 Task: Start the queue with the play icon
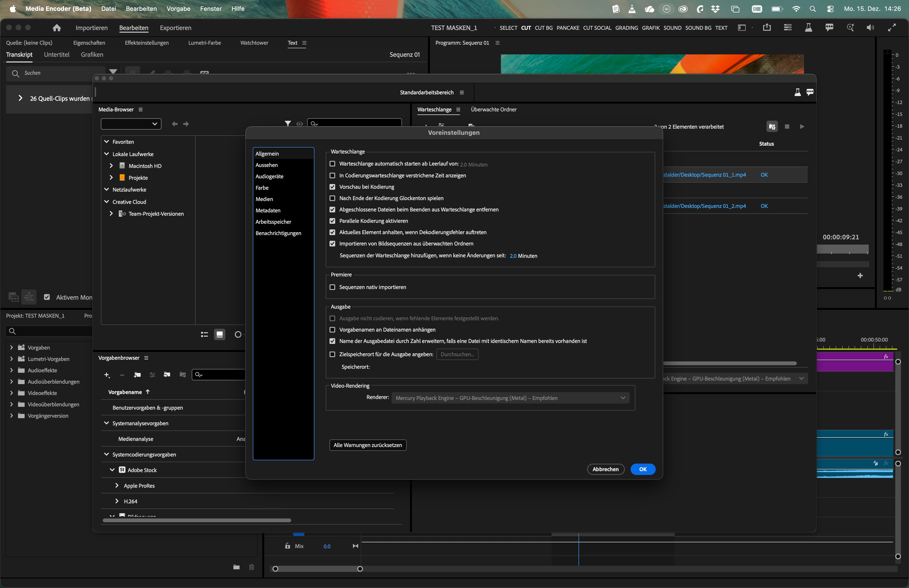click(x=802, y=127)
